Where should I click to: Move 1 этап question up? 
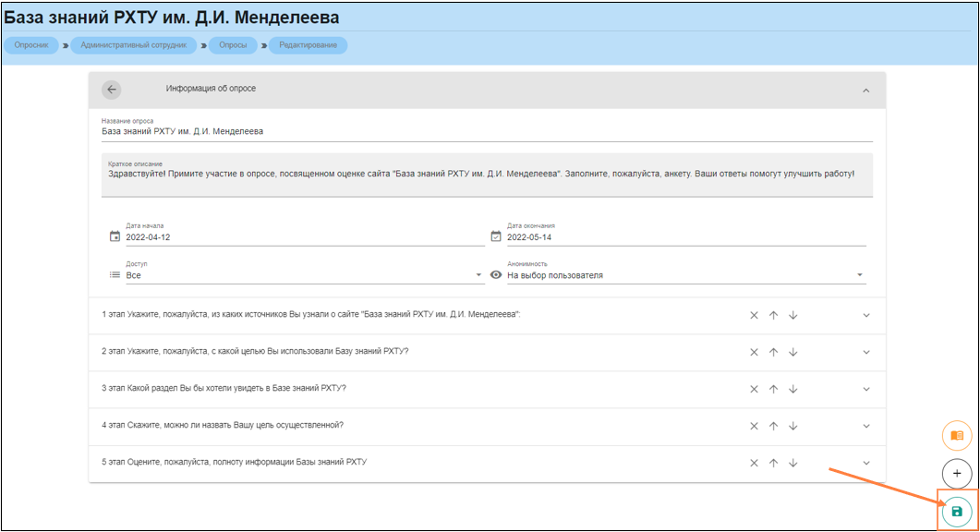(x=773, y=315)
